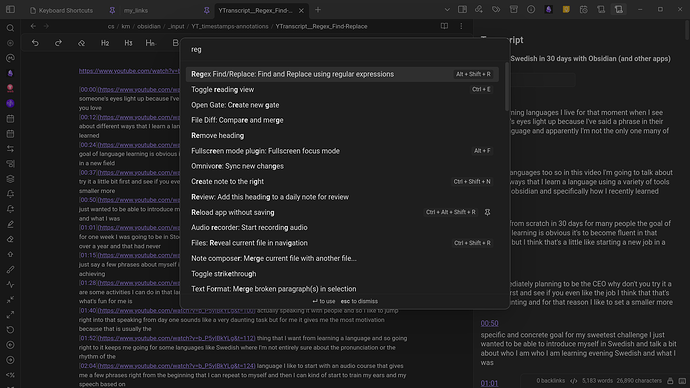Click the tags icon in top bar
Image resolution: width=690 pixels, height=388 pixels.
496,10
